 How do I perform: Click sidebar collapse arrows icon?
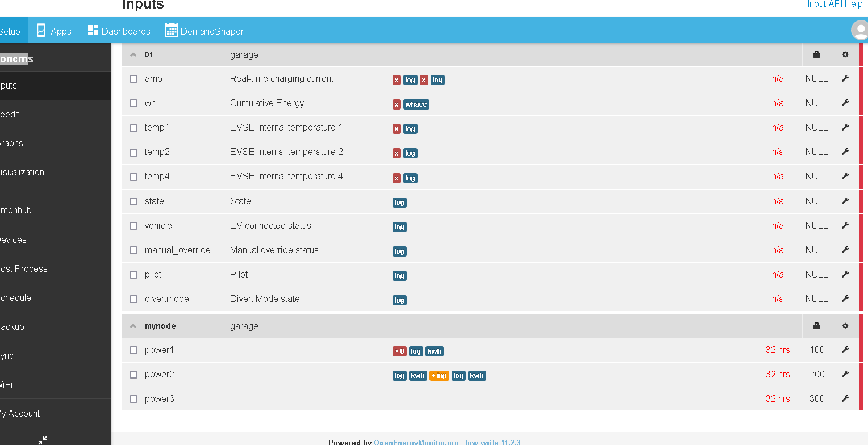tap(43, 440)
